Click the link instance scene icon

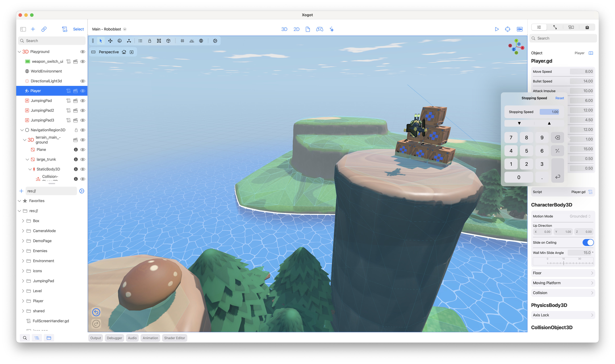click(x=44, y=29)
